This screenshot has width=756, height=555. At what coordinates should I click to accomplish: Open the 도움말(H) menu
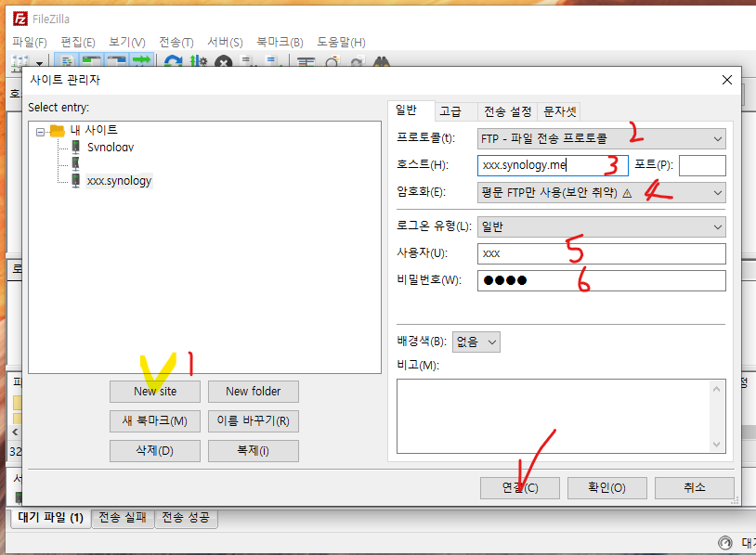[341, 43]
